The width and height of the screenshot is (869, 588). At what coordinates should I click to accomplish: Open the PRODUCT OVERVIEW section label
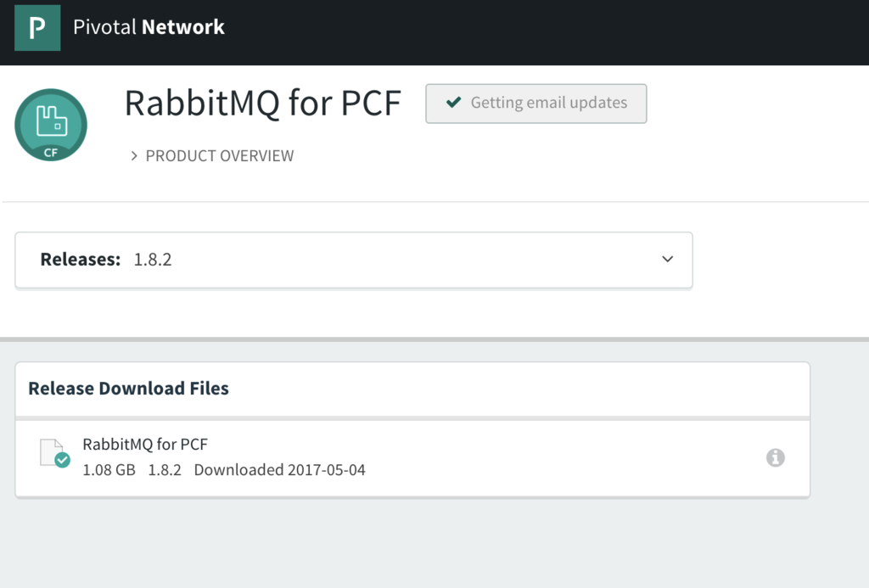click(220, 156)
